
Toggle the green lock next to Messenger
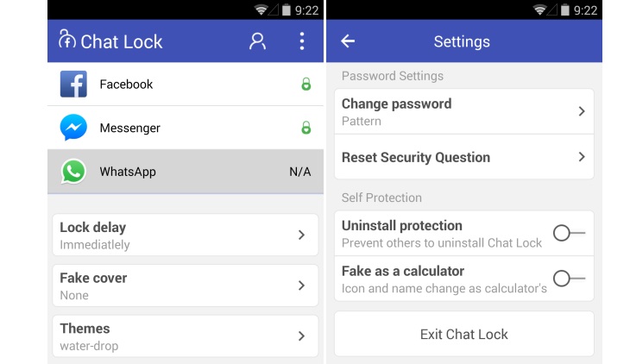306,128
